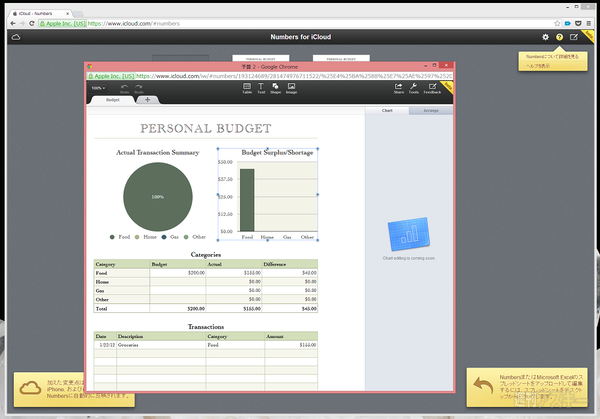Send feedback via the toolbar Feedback icon
Viewport: 600px width, 419px height.
432,88
